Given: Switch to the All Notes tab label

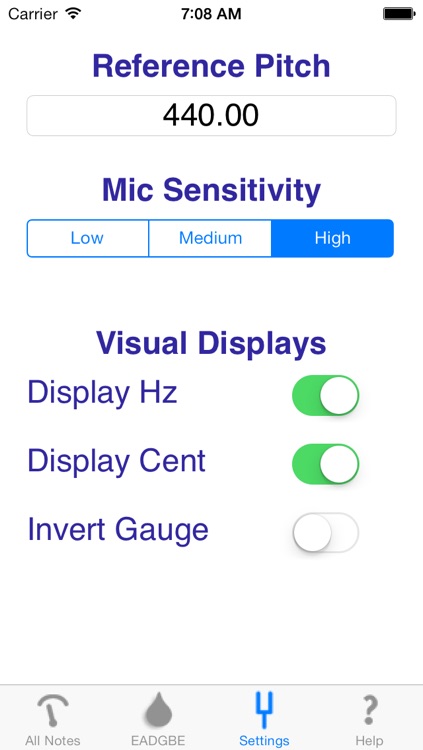Looking at the screenshot, I should click(x=53, y=741).
